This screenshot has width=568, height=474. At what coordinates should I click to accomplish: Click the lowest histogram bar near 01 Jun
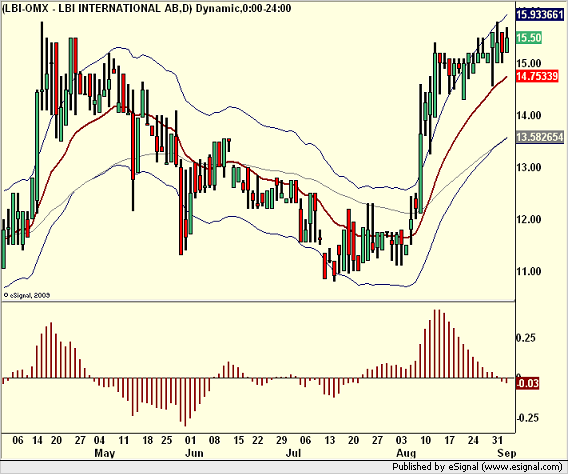click(x=185, y=402)
